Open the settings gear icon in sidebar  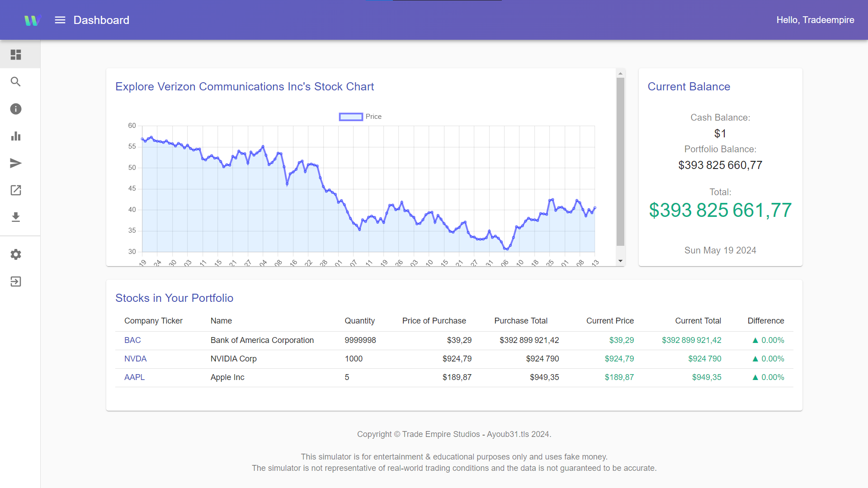16,254
